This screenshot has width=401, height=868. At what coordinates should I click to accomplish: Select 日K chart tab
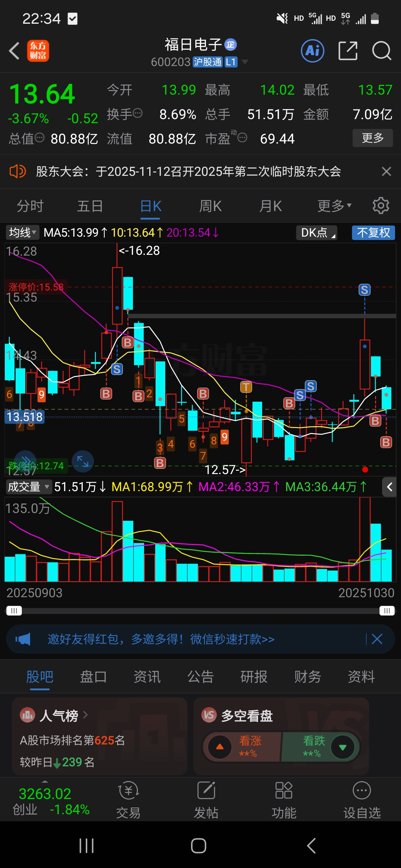pyautogui.click(x=151, y=206)
